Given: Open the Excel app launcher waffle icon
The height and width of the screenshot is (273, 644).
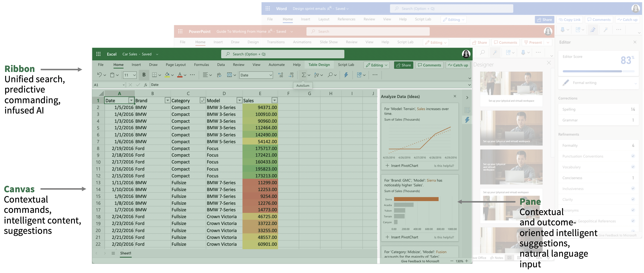Looking at the screenshot, I should coord(98,54).
